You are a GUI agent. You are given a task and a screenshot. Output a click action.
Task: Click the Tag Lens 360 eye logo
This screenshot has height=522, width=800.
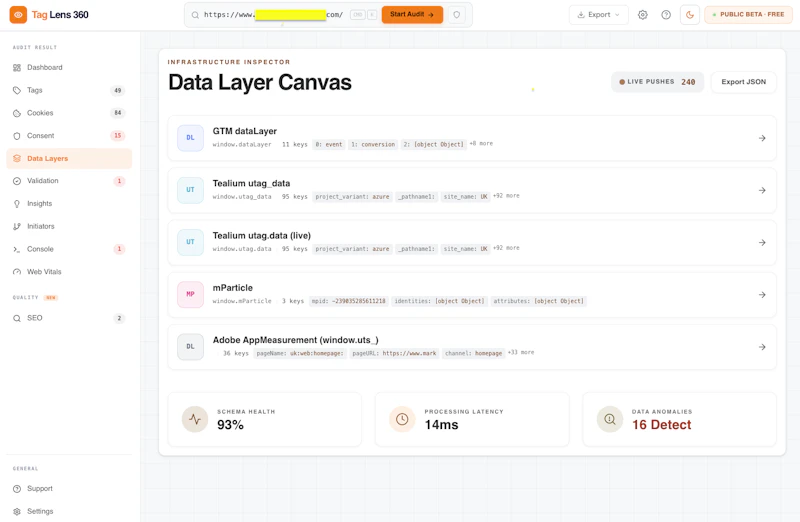coord(18,15)
